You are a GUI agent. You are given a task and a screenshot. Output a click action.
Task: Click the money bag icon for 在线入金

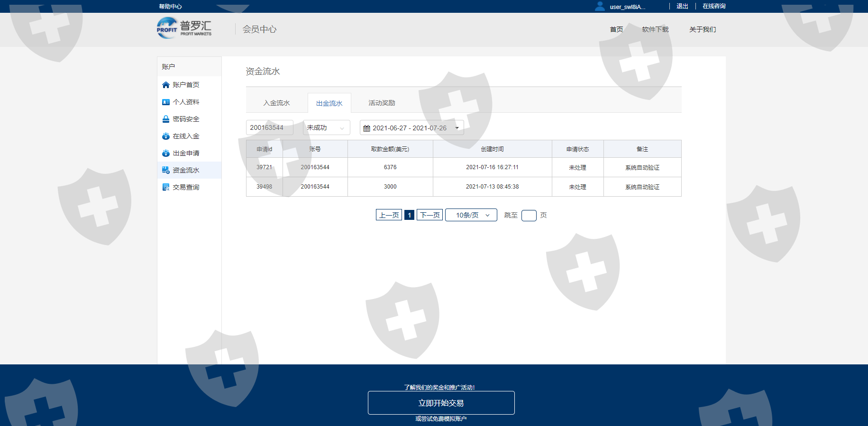pos(165,136)
